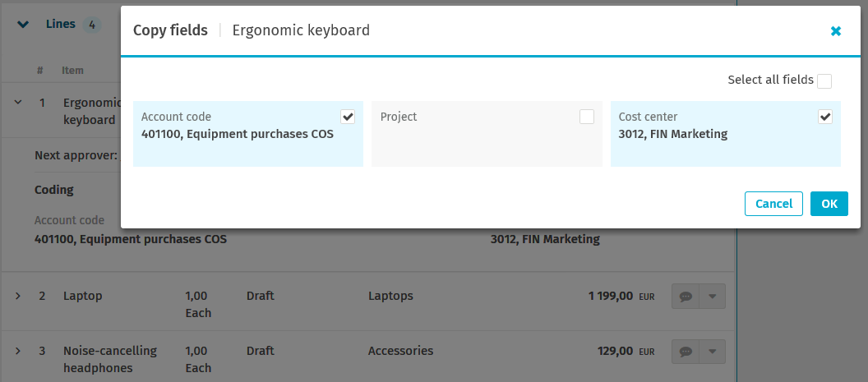Expand line 2 Laptop row
The width and height of the screenshot is (868, 382).
pyautogui.click(x=17, y=296)
